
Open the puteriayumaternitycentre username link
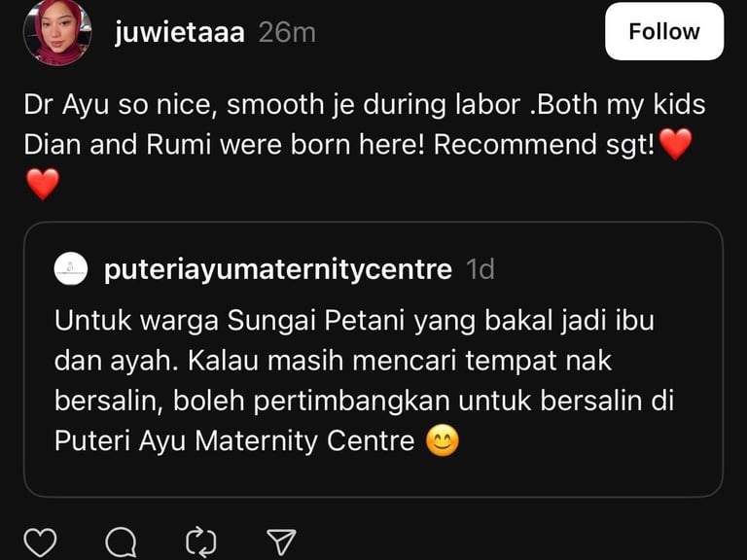pos(278,269)
